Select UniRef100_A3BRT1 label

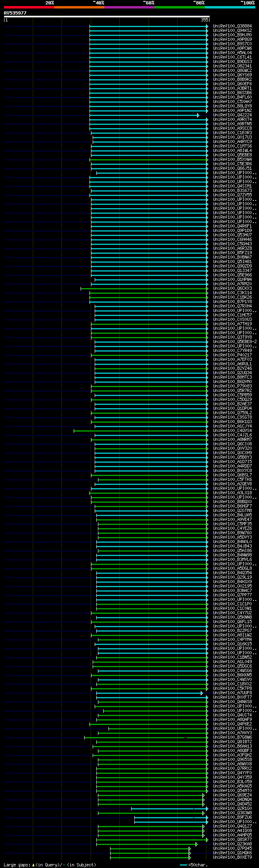pyautogui.click(x=232, y=88)
